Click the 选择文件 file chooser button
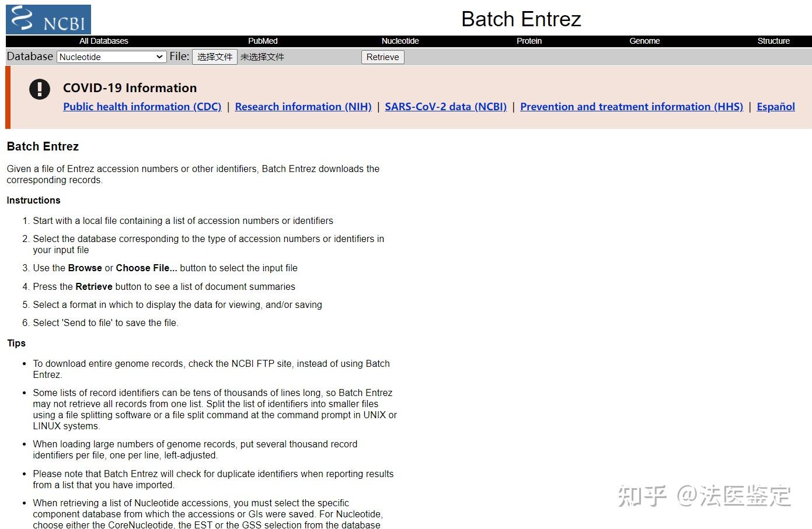Viewport: 812px width, 529px height. click(214, 57)
